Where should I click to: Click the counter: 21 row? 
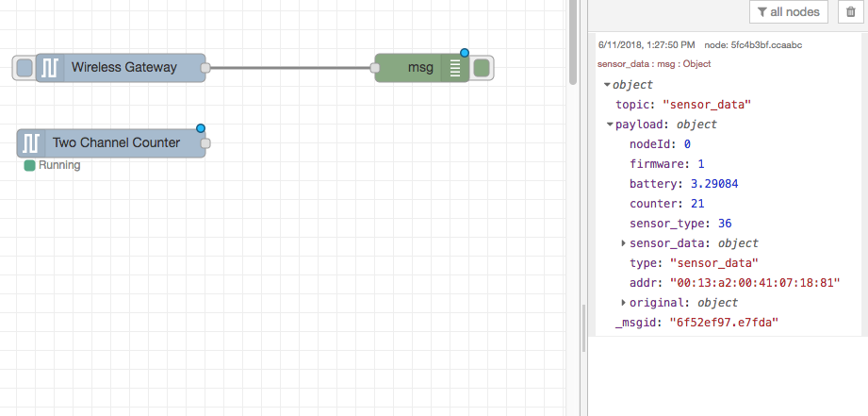point(666,204)
